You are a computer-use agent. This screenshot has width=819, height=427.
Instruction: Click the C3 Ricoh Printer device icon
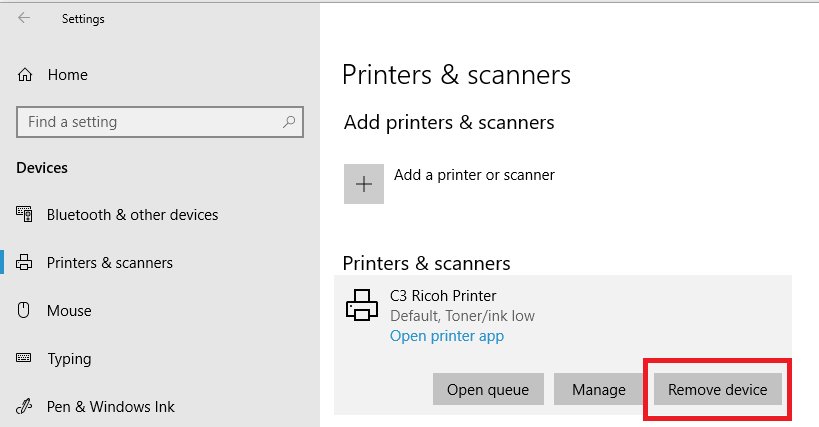pyautogui.click(x=361, y=305)
